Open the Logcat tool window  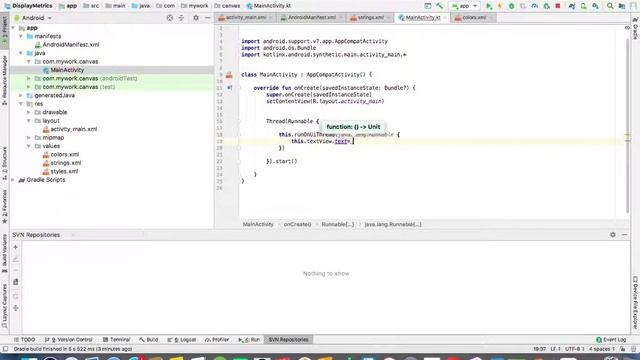point(182,340)
